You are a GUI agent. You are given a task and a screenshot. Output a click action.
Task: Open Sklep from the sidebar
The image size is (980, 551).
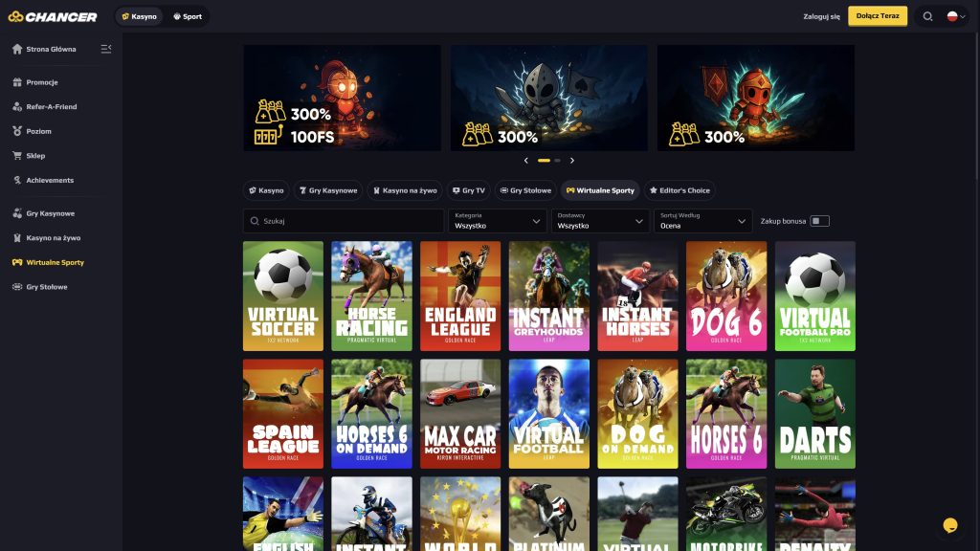click(35, 156)
